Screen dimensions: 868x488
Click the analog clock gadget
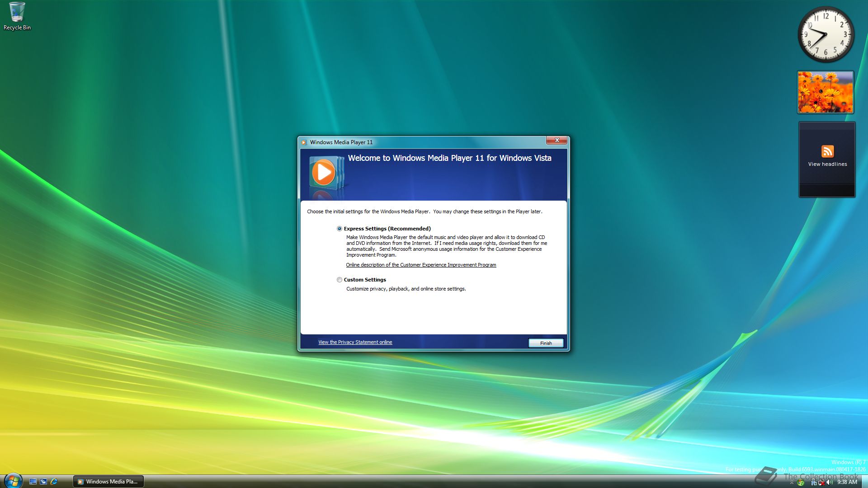point(826,34)
